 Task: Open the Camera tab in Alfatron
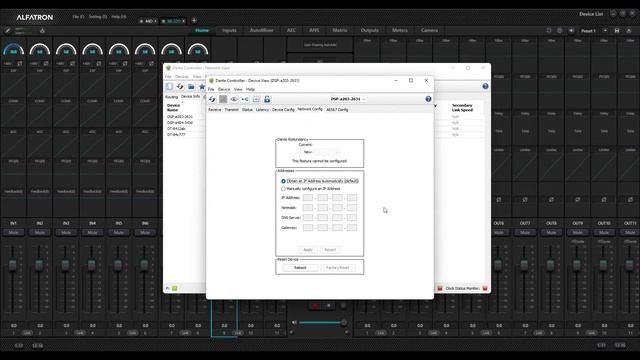(429, 30)
